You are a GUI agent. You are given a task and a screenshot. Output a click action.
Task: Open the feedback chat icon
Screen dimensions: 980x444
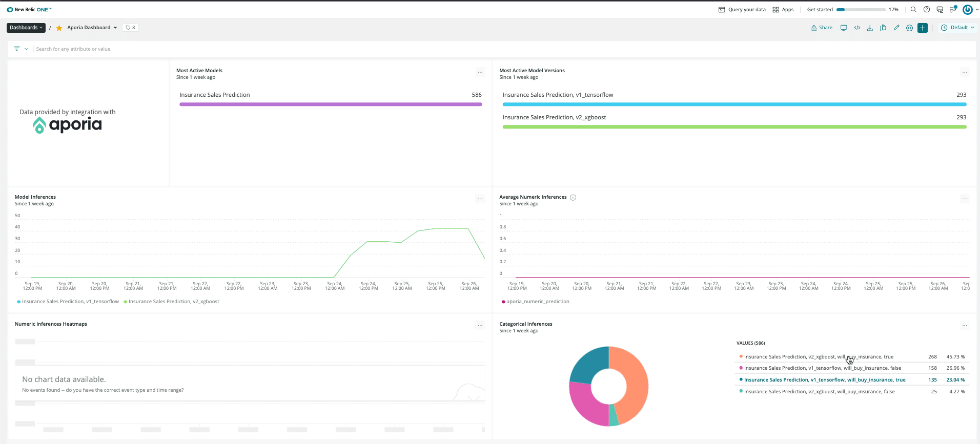click(940, 10)
